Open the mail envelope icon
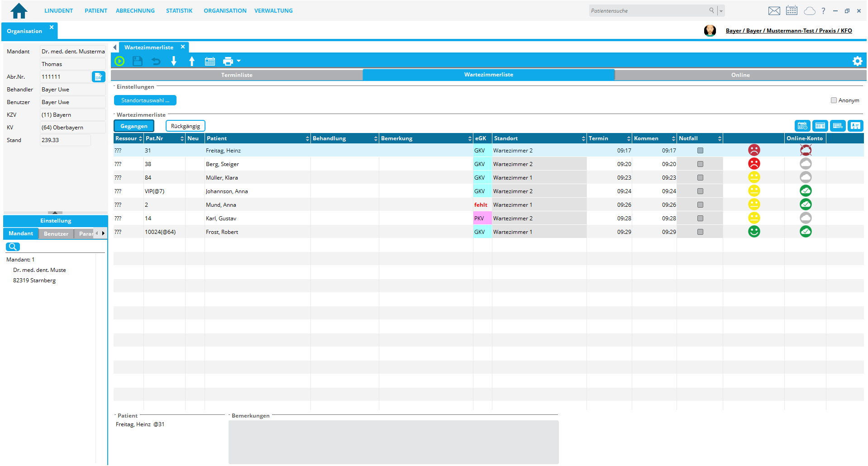Viewport: 868px width, 466px height. tap(774, 11)
